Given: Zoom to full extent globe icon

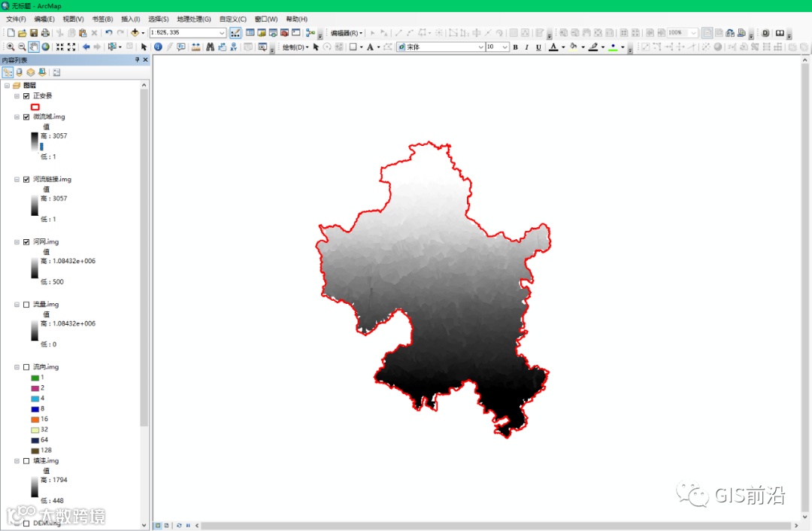Looking at the screenshot, I should [46, 47].
